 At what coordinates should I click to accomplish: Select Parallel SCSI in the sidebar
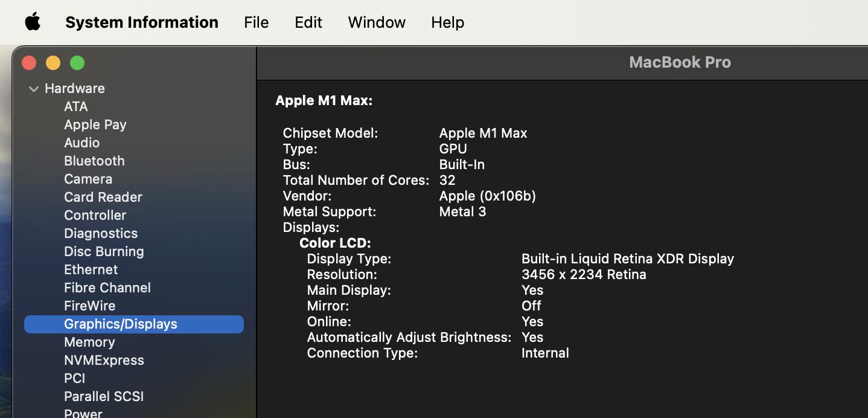(104, 396)
